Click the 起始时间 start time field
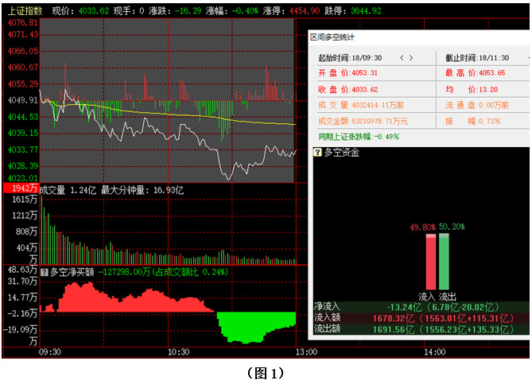This screenshot has width=532, height=392. [x=350, y=58]
